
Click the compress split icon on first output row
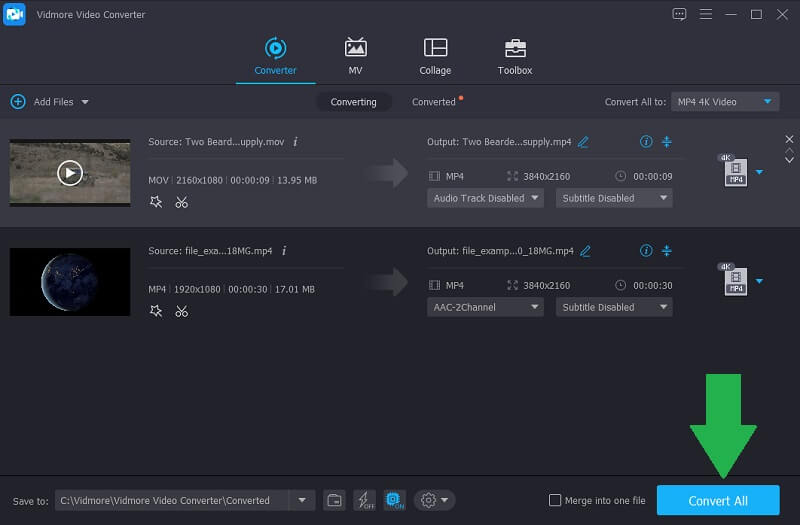[667, 142]
